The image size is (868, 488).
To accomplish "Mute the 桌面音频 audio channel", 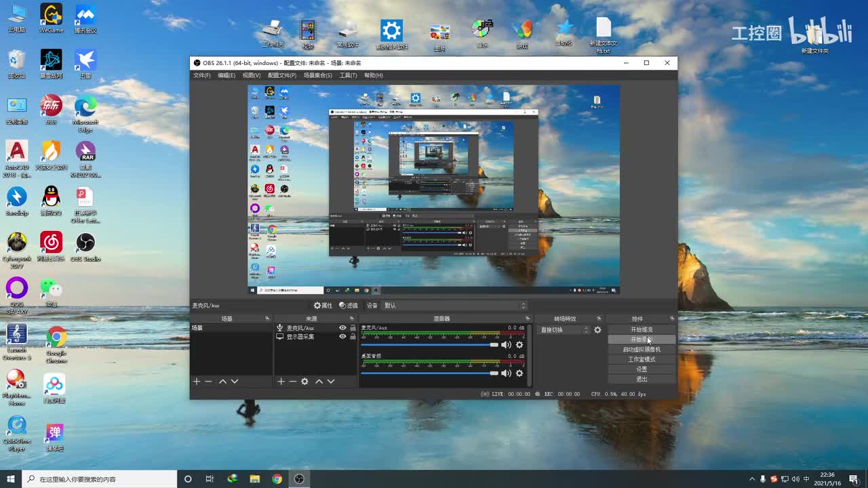I will (x=506, y=373).
